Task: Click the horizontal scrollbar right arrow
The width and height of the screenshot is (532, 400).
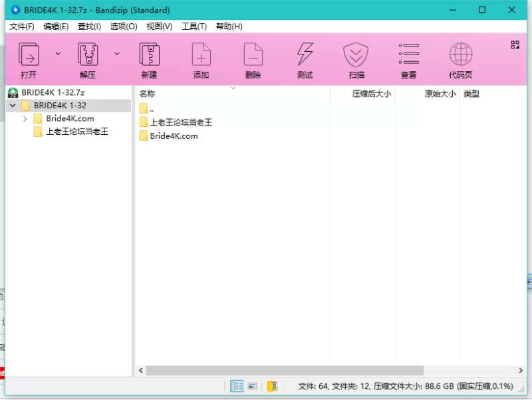Action: tap(521, 371)
